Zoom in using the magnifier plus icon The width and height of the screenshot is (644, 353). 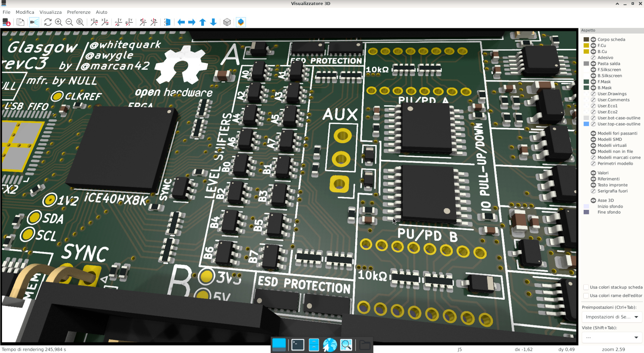coord(59,22)
